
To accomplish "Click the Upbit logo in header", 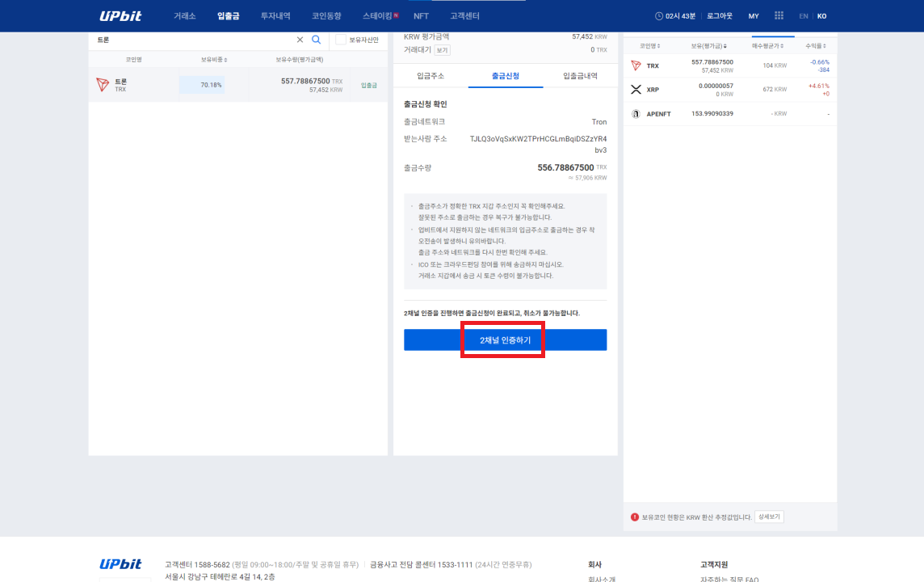I will click(x=120, y=16).
